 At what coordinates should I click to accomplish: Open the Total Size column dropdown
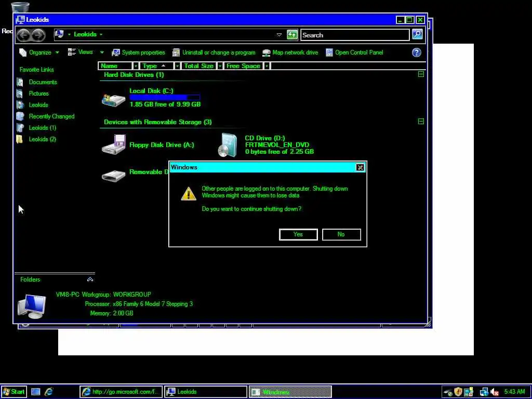tap(220, 66)
